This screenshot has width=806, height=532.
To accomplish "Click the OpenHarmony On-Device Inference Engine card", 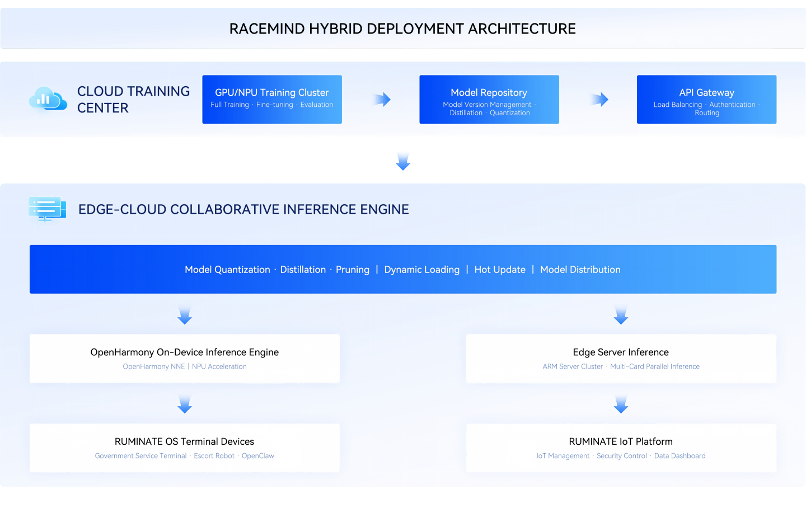I will click(185, 359).
